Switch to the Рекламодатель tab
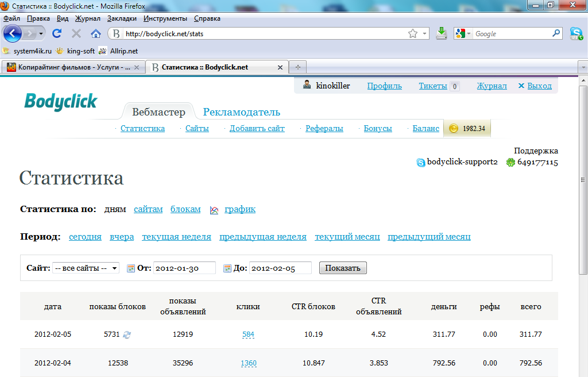This screenshot has width=588, height=377. pos(242,112)
